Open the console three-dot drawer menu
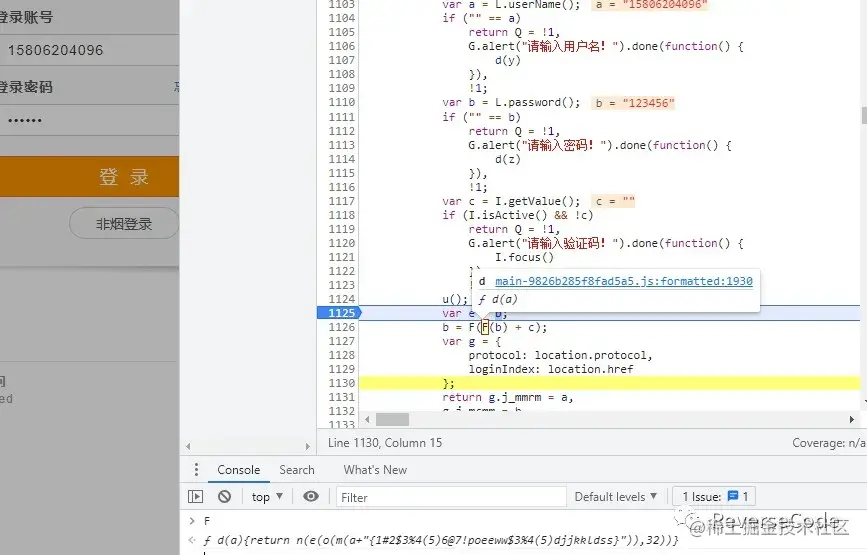Viewport: 867px width, 555px height. [x=196, y=470]
